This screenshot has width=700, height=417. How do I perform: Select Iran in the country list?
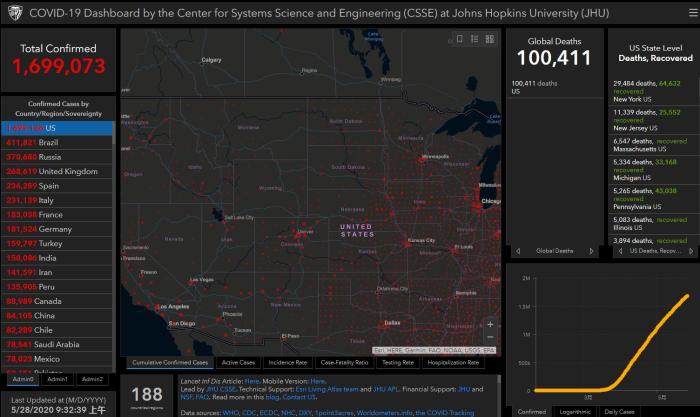tap(57, 272)
